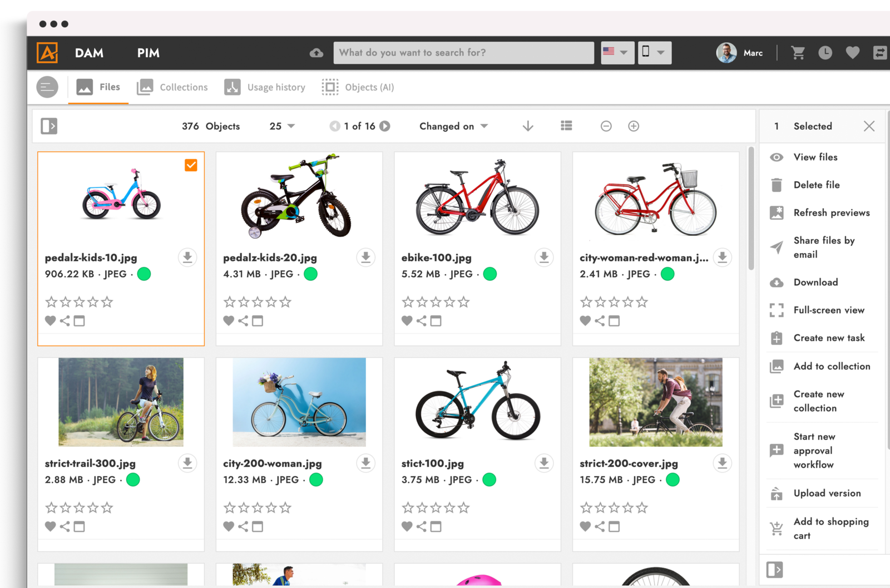Switch to the PIM module
Screen dimensions: 890x588
pyautogui.click(x=149, y=53)
